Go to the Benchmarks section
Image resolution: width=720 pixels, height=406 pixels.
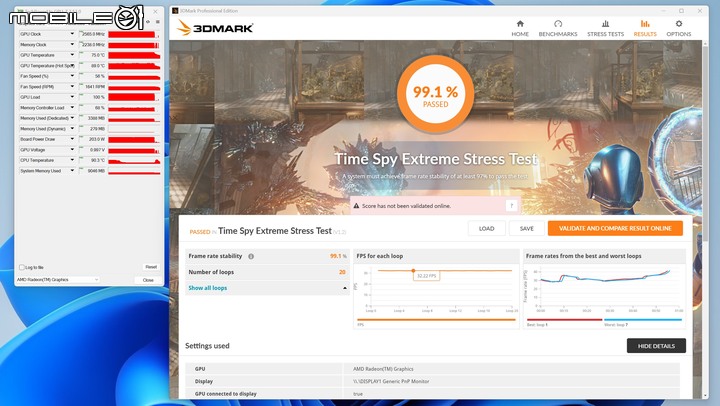coord(558,28)
